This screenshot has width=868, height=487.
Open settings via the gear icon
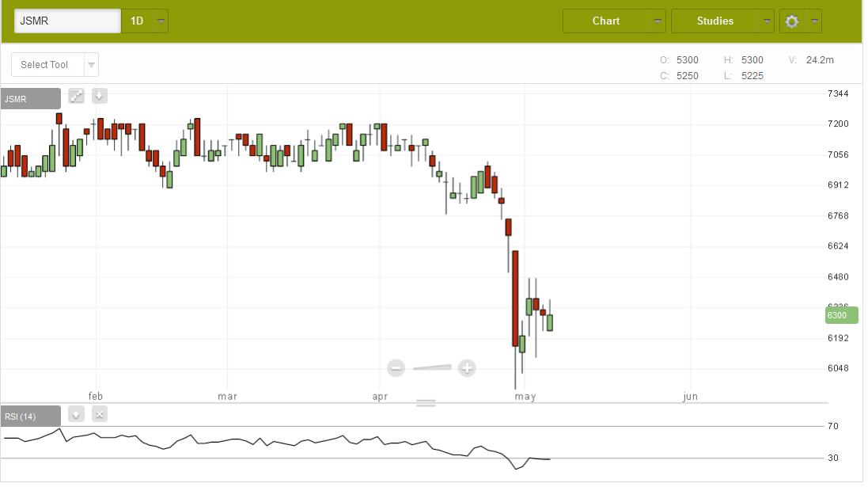tap(791, 21)
